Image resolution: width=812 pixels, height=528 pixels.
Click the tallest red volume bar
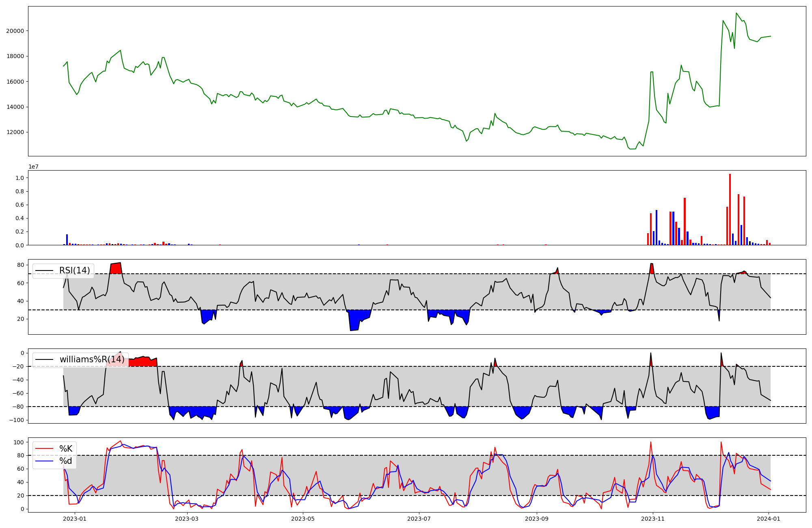click(x=730, y=209)
